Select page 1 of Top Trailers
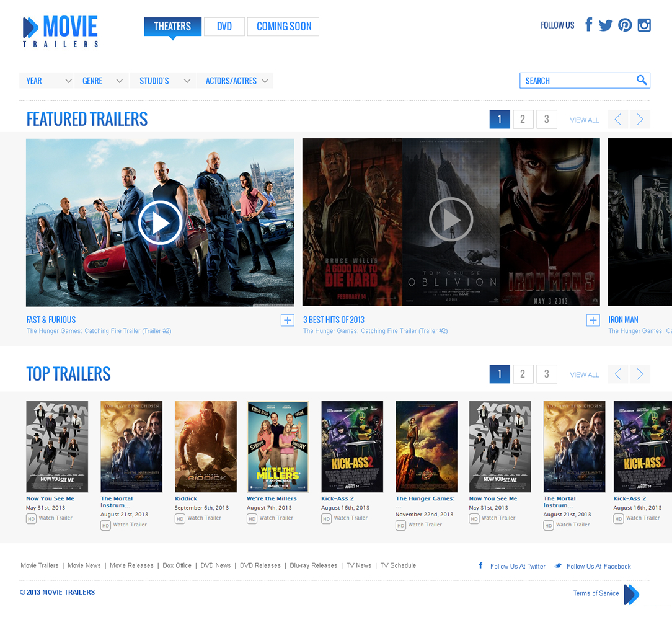Screen dimensions: 672x620 (x=500, y=374)
